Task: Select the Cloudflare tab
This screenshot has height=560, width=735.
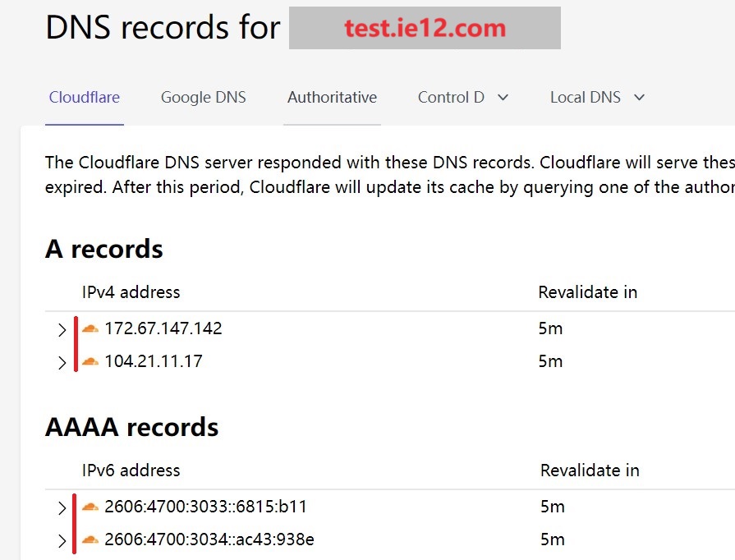Action: coord(85,98)
